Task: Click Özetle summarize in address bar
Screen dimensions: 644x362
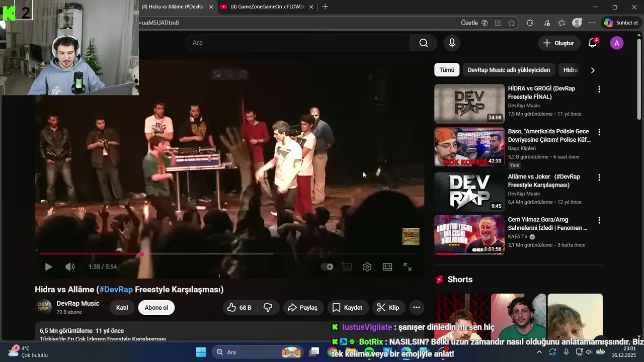Action: pyautogui.click(x=474, y=23)
